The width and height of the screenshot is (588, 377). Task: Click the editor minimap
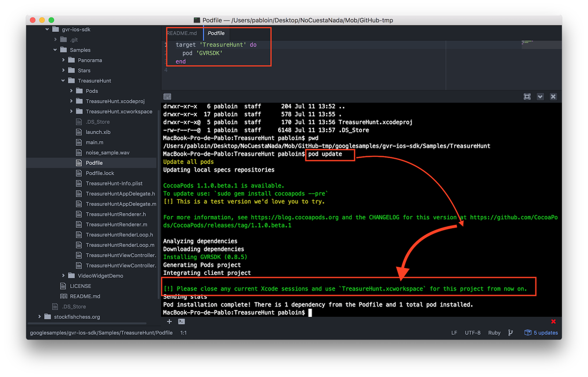coord(541,45)
